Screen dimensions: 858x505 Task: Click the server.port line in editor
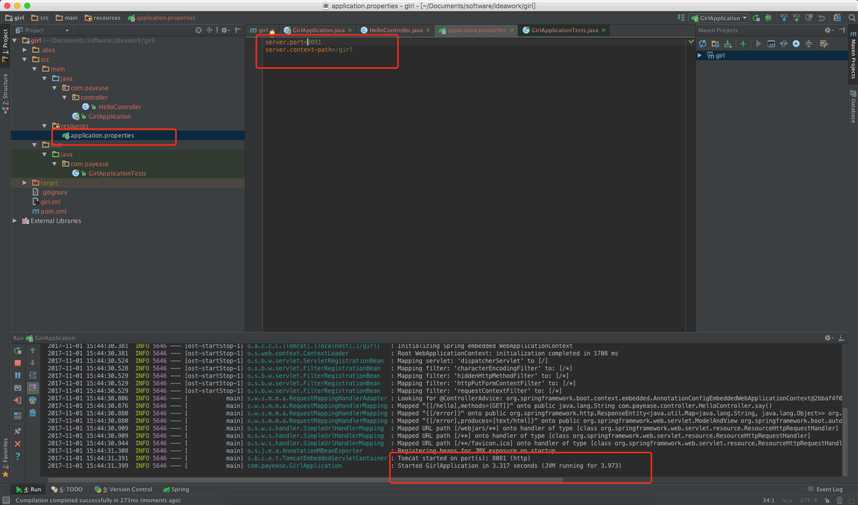294,42
